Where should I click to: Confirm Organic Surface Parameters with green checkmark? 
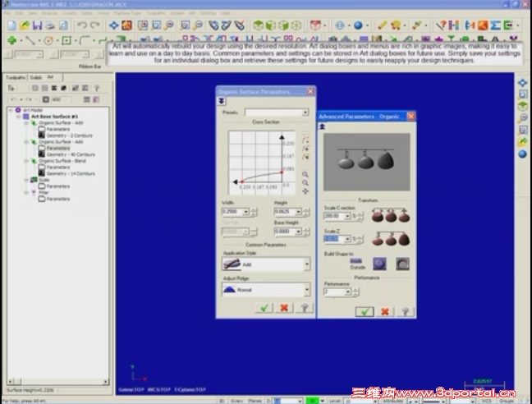(264, 308)
